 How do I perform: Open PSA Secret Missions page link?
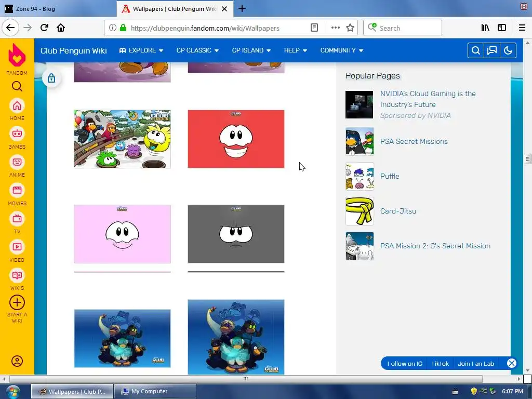414,141
